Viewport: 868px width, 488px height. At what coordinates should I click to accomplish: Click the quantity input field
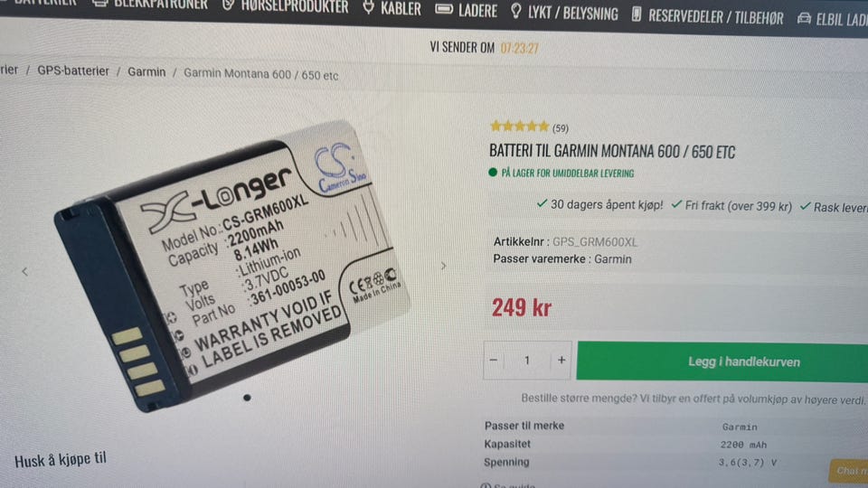coord(527,361)
